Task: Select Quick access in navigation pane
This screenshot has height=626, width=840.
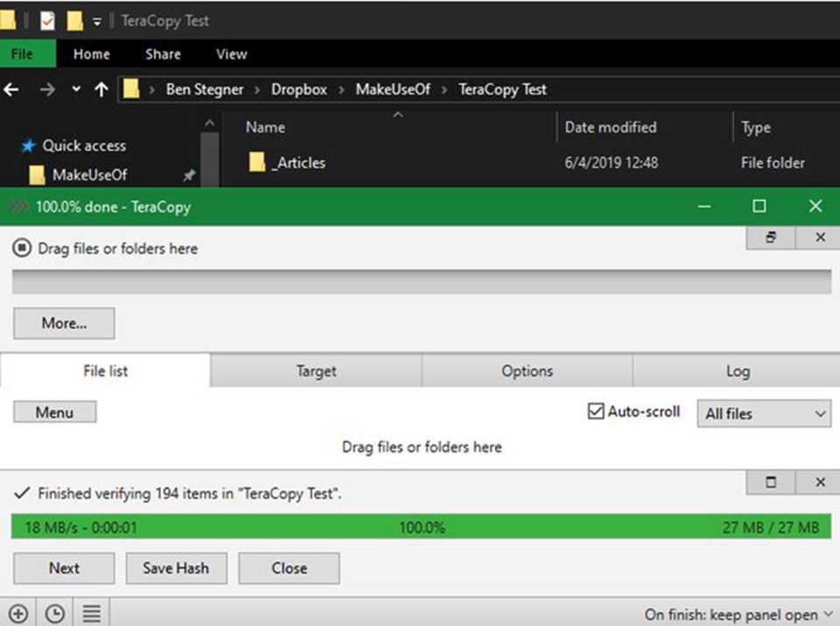Action: (x=84, y=146)
